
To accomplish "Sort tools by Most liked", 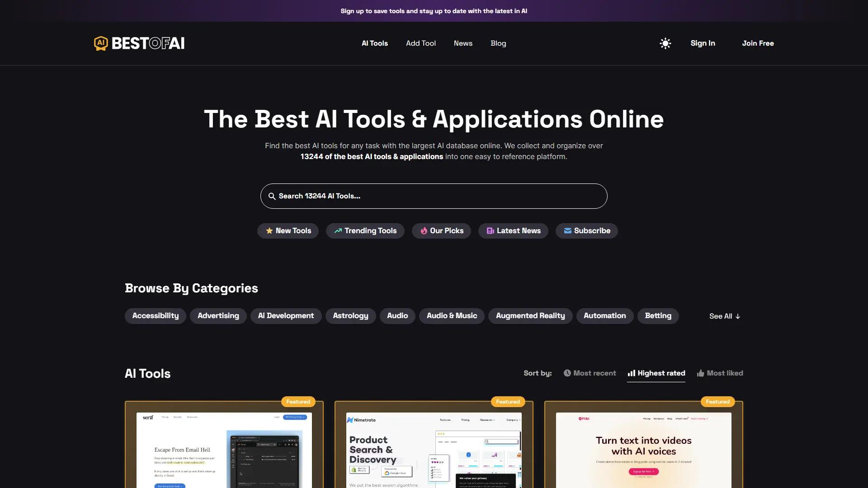I will click(725, 373).
